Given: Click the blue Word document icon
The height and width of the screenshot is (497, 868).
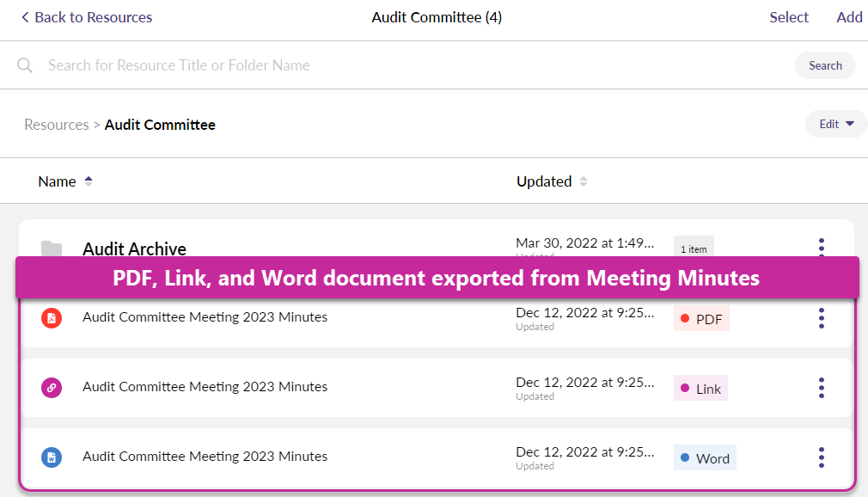Looking at the screenshot, I should pos(52,457).
